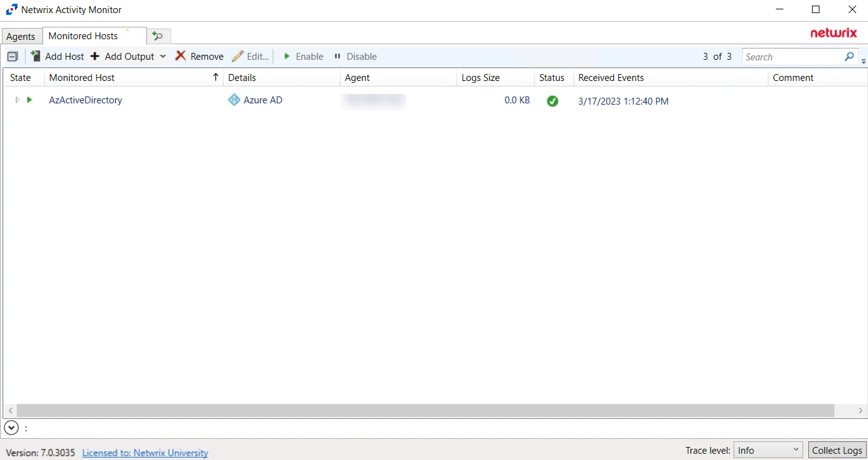Click the Disable button label

pyautogui.click(x=362, y=56)
